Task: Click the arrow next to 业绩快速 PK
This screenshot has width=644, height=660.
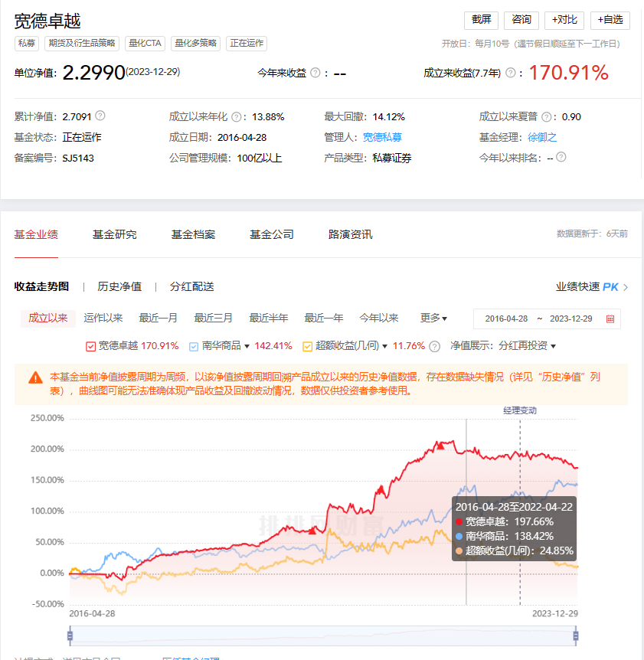Action: [626, 287]
